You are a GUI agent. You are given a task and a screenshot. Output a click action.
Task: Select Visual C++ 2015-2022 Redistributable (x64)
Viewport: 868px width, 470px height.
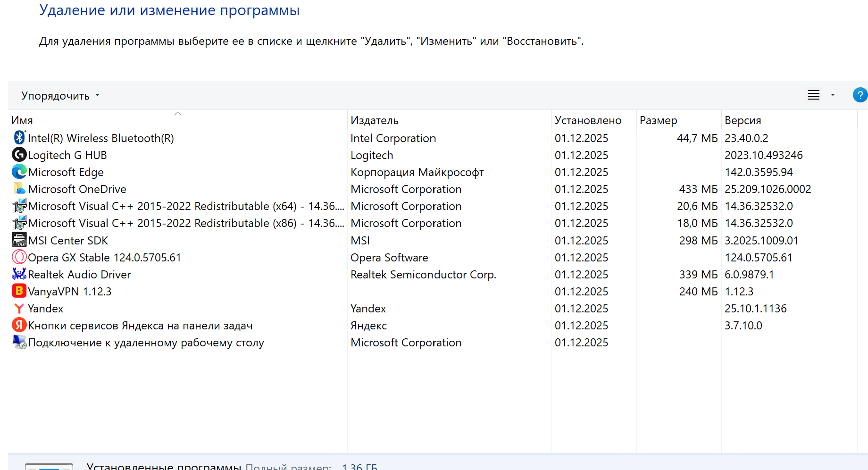tap(186, 206)
